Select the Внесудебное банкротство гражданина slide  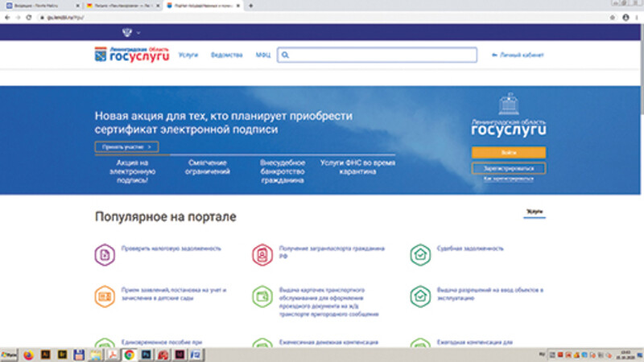click(x=283, y=171)
